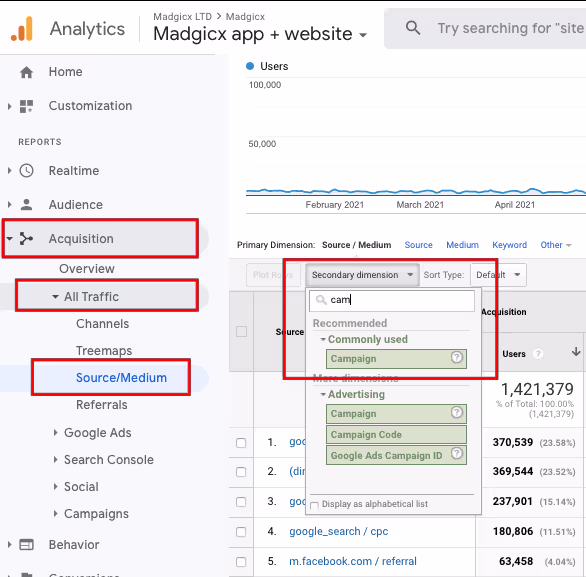This screenshot has height=577, width=586.
Task: Tick checkbox for google_search / cpc row
Action: pos(241,532)
